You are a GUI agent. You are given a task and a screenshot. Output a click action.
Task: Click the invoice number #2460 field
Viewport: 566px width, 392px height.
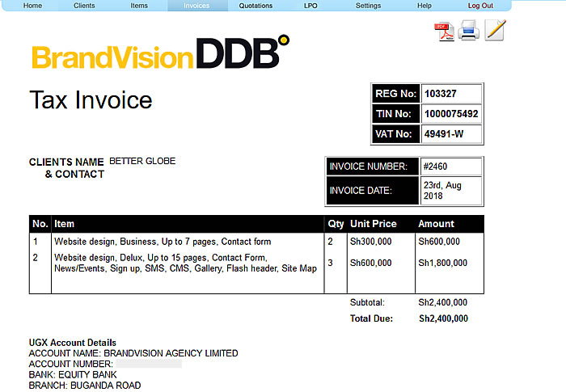coord(450,166)
